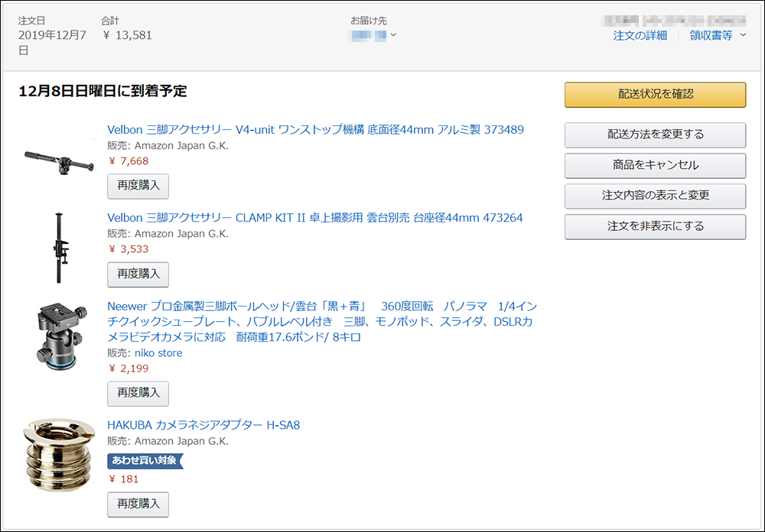Screen dimensions: 765x532
Task: Click 注文を非表示にする button
Action: click(656, 227)
